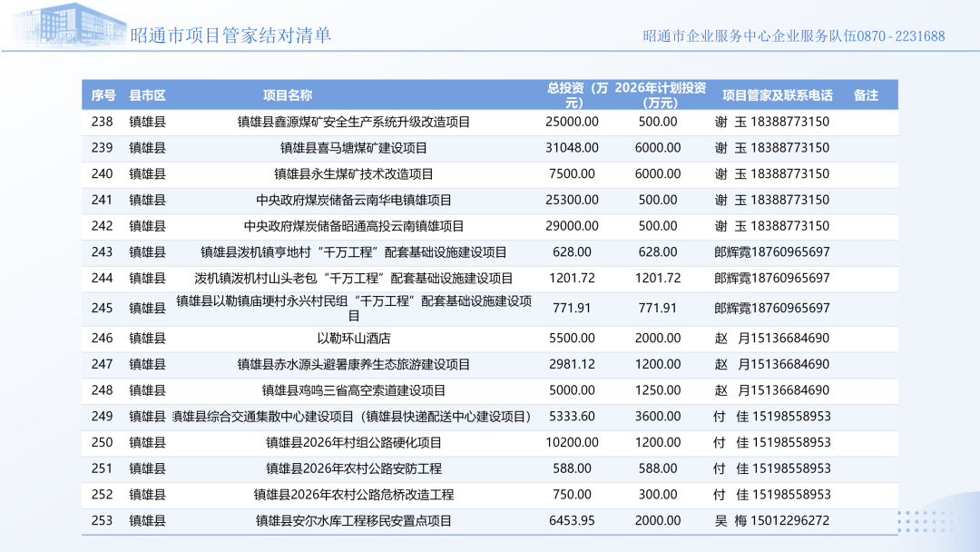This screenshot has height=552, width=980.
Task: Click total investment value 750.00
Action: coord(572,495)
